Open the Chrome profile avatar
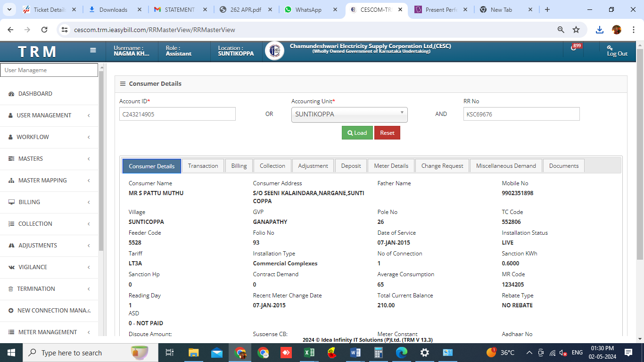Viewport: 644px width, 362px height. [617, 30]
